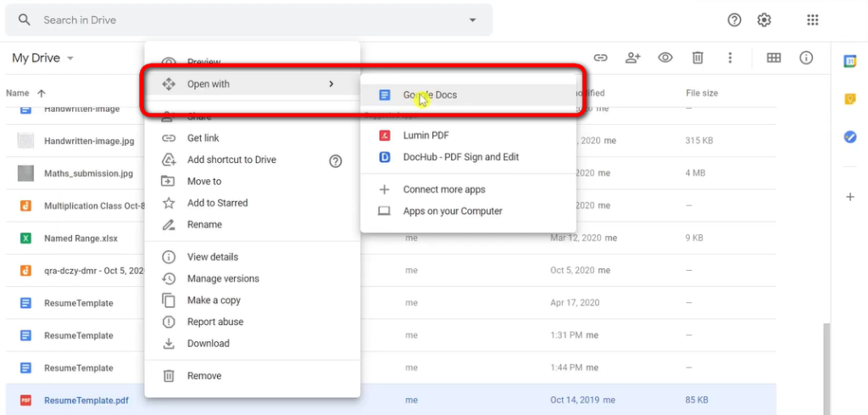Open the More actions three-dot icon
The image size is (868, 415).
[730, 58]
